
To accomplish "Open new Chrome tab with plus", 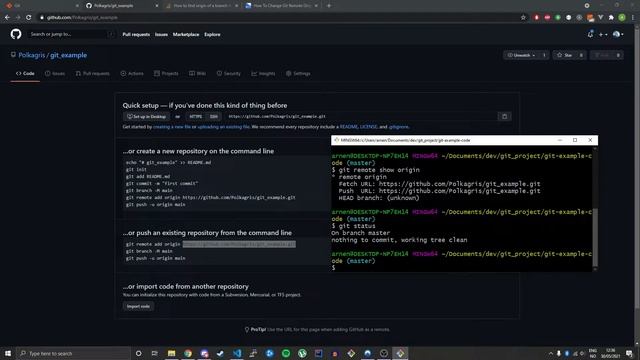I will click(329, 6).
